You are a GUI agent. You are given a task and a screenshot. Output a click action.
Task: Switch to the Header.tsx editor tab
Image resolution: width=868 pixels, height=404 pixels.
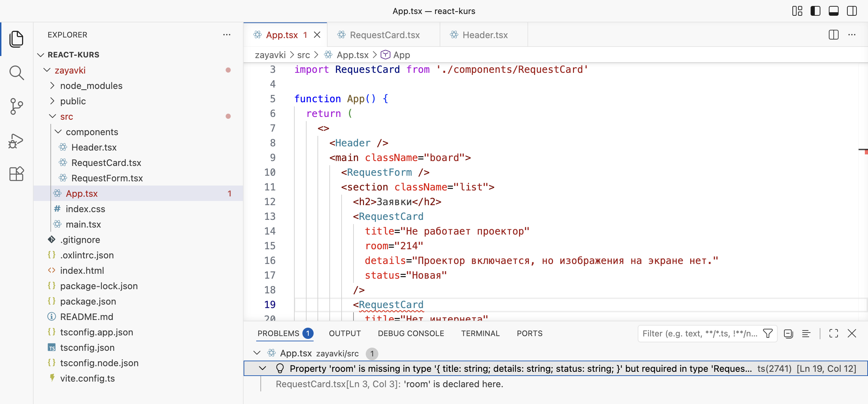(484, 35)
